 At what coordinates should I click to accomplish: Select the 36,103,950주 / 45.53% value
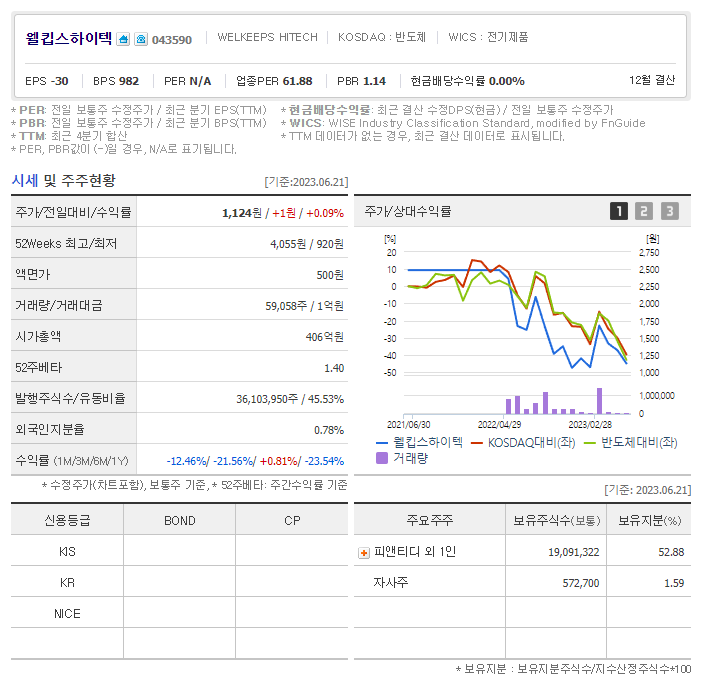pos(290,399)
